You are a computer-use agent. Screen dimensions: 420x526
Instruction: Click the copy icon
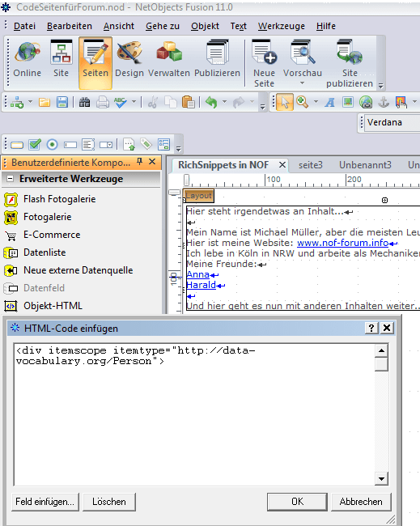click(171, 102)
